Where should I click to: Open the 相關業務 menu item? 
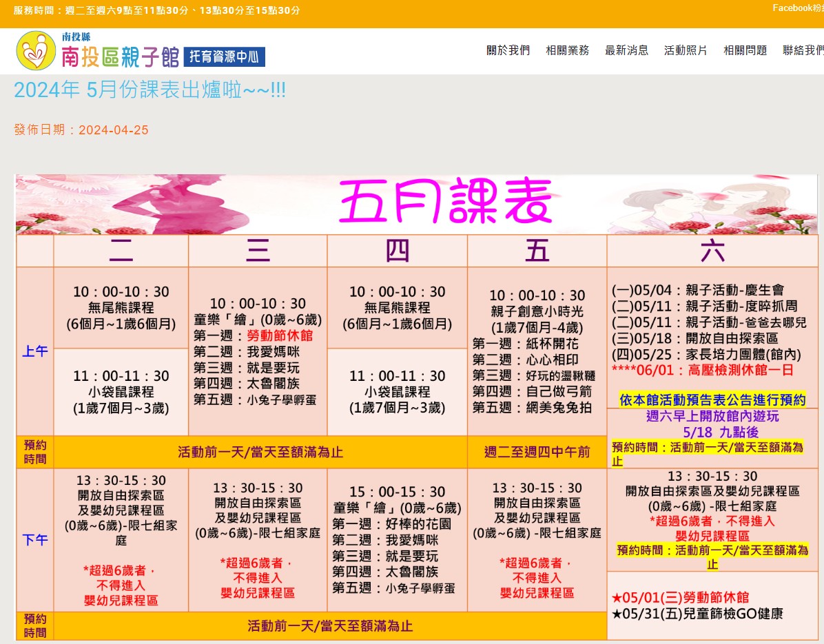point(567,50)
